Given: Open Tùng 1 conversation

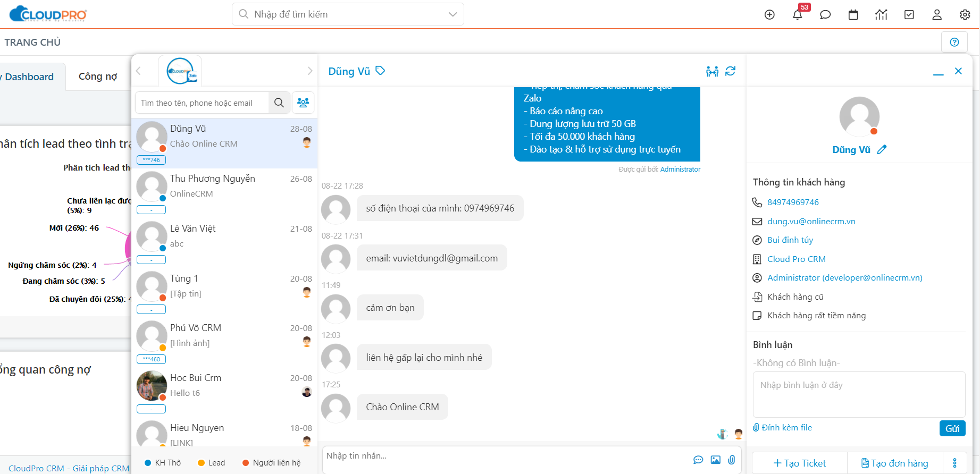Looking at the screenshot, I should click(x=224, y=292).
